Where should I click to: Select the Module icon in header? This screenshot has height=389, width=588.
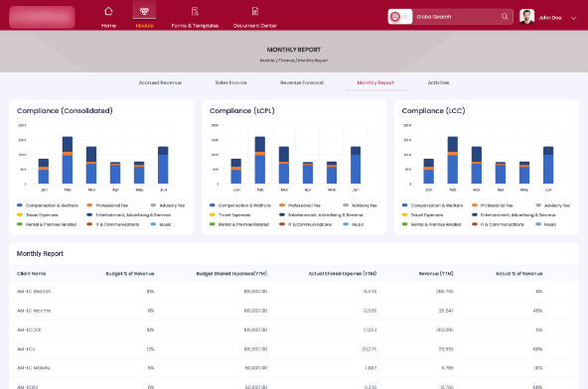[x=144, y=11]
